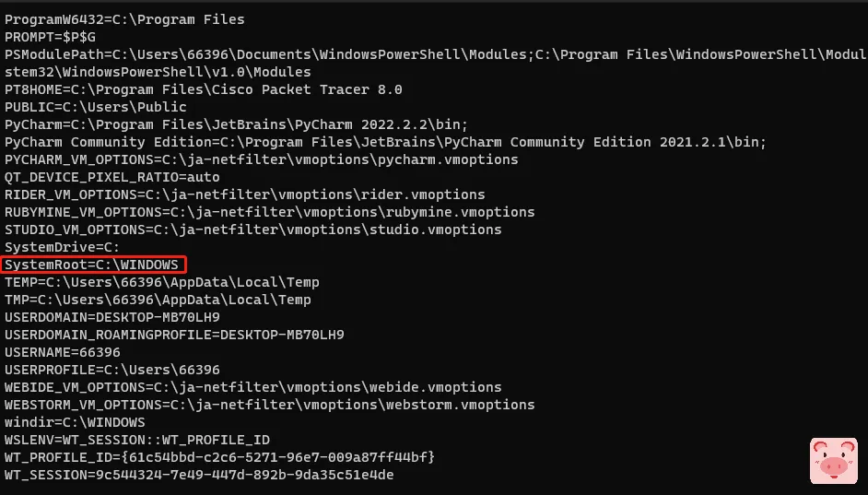Click the STUDIO_VM_OPTIONS line
This screenshot has width=868, height=495.
(x=252, y=230)
